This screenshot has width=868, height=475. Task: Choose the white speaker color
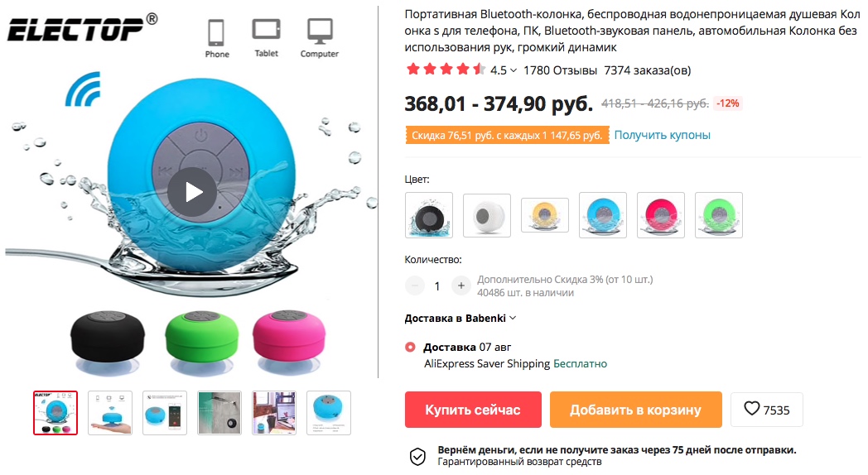point(487,215)
